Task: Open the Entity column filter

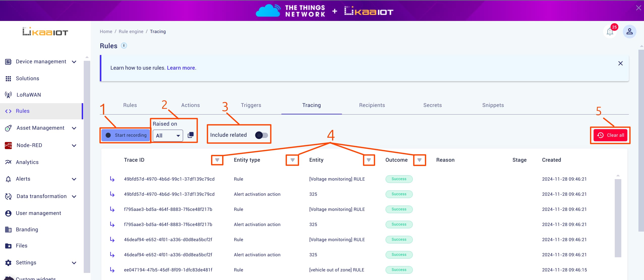Action: pyautogui.click(x=369, y=160)
